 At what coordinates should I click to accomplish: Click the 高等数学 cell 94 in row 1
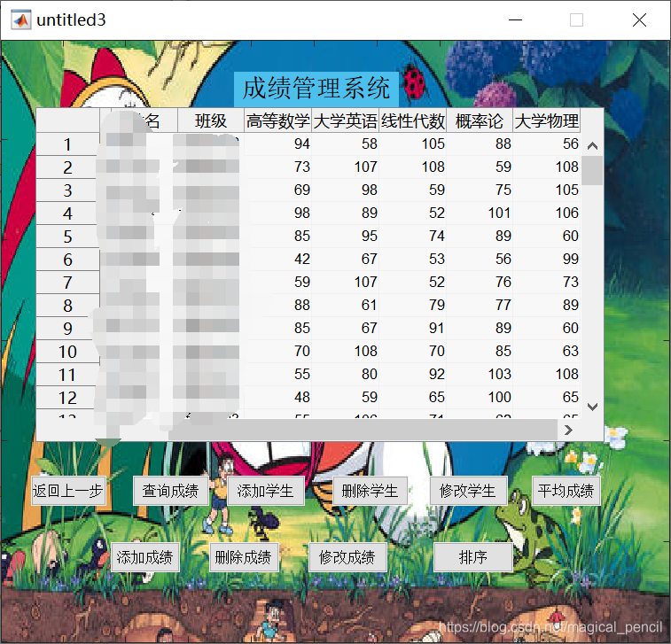pyautogui.click(x=277, y=144)
